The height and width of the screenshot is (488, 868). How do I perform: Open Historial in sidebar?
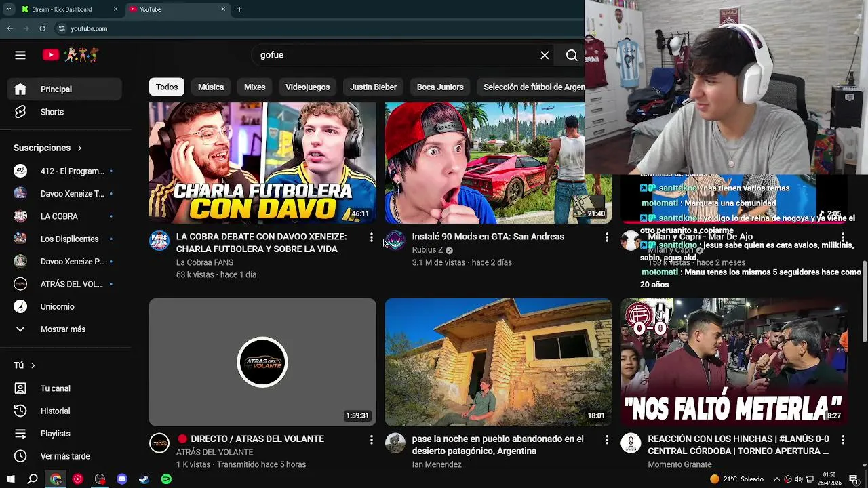pyautogui.click(x=65, y=411)
